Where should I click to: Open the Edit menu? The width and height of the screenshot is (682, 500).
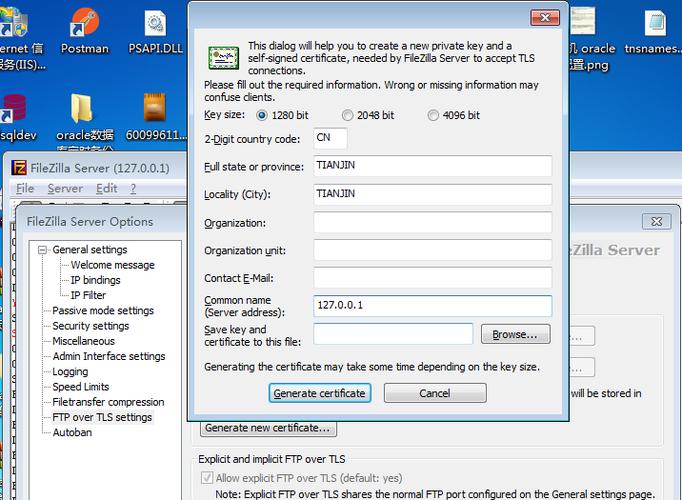106,188
